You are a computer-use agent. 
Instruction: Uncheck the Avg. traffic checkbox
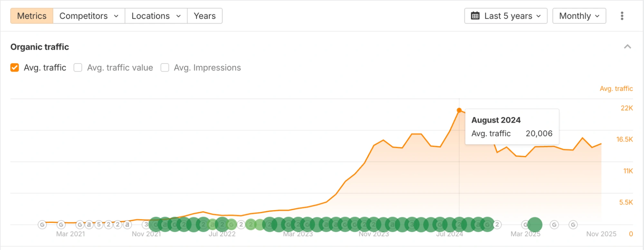pos(14,68)
